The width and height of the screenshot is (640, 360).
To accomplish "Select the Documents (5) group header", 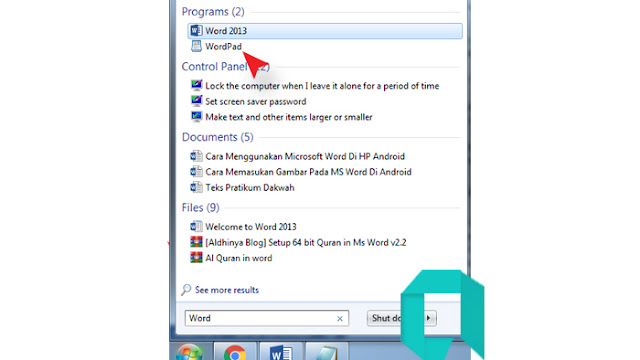I will (x=218, y=137).
